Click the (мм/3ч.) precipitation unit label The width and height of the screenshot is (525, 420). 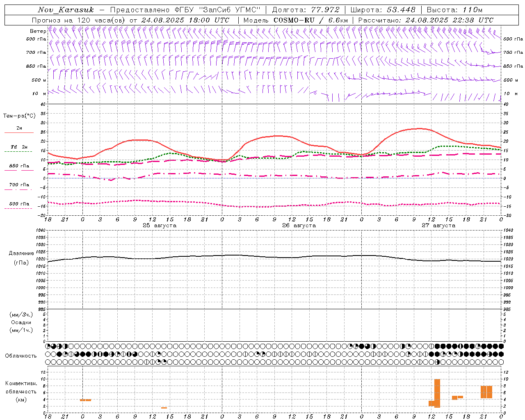tap(21, 315)
